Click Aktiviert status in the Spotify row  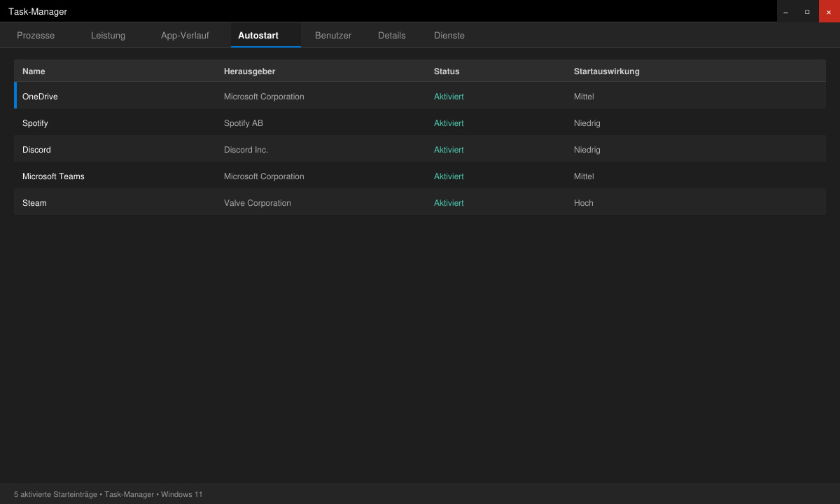pos(449,123)
